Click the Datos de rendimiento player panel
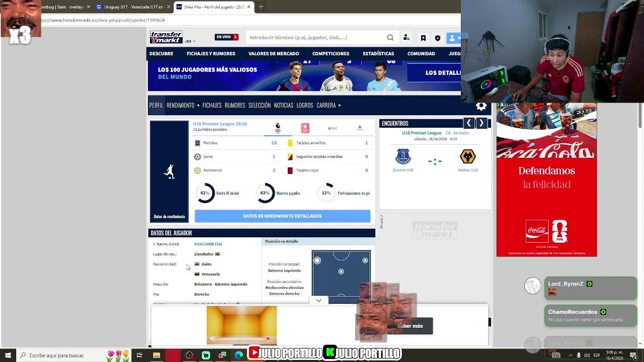Viewport: 644px width, 362px height. [169, 171]
